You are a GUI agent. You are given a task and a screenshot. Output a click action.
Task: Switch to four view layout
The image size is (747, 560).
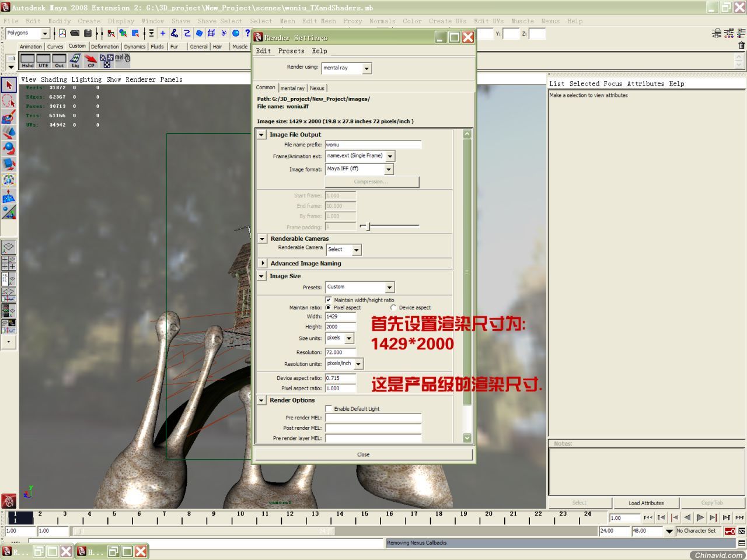pos(8,263)
